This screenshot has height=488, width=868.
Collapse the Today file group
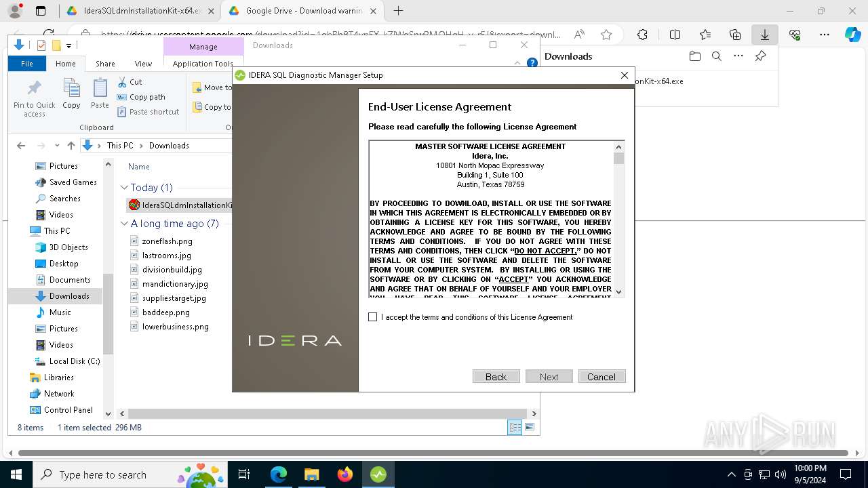124,188
